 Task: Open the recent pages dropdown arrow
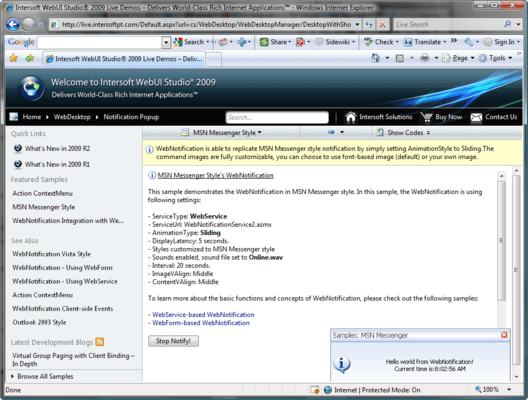(x=41, y=25)
